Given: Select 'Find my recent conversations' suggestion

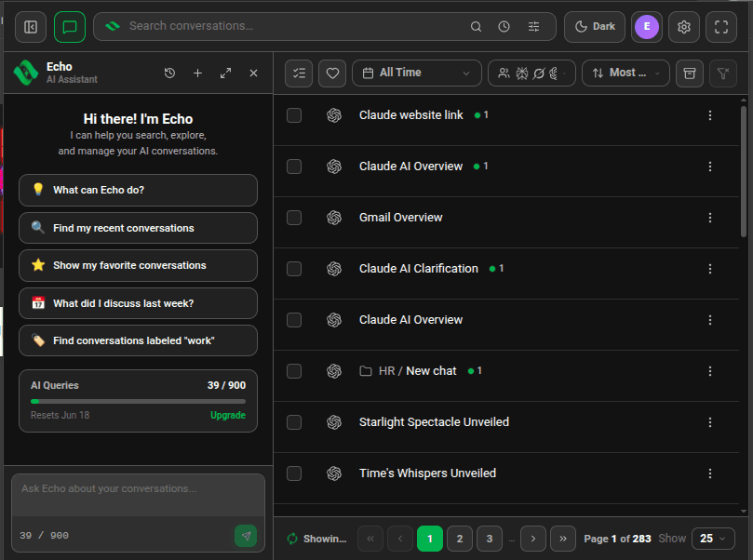Looking at the screenshot, I should tap(138, 228).
